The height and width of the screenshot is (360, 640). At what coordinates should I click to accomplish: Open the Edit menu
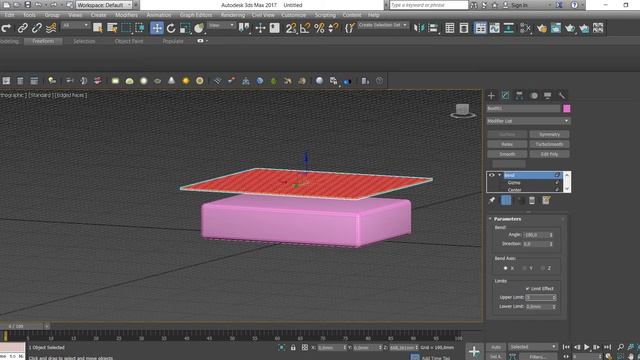click(x=9, y=15)
